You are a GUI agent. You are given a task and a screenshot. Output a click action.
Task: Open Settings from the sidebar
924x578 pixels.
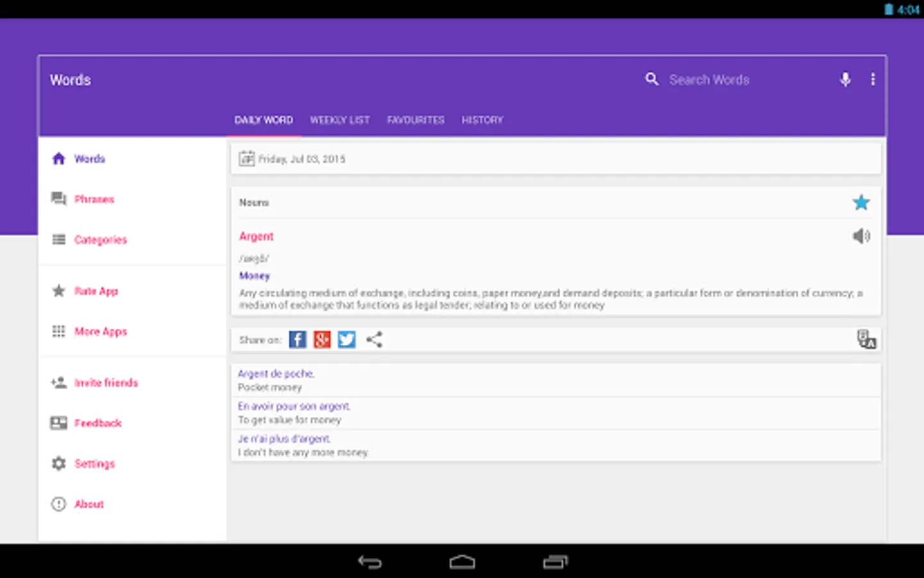(x=94, y=464)
